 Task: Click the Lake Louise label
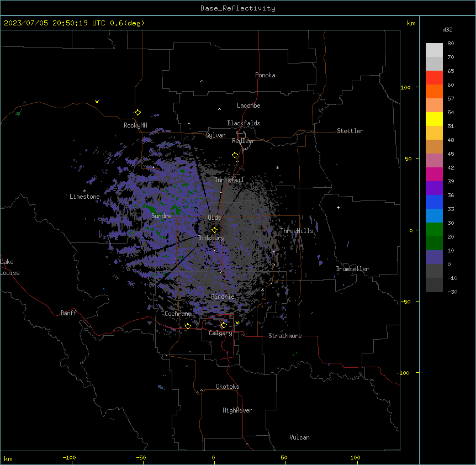point(10,267)
